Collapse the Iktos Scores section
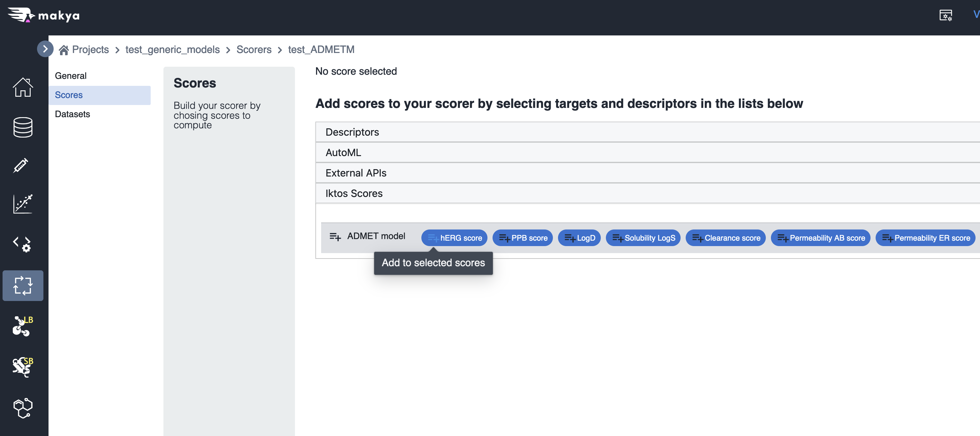 [x=354, y=193]
